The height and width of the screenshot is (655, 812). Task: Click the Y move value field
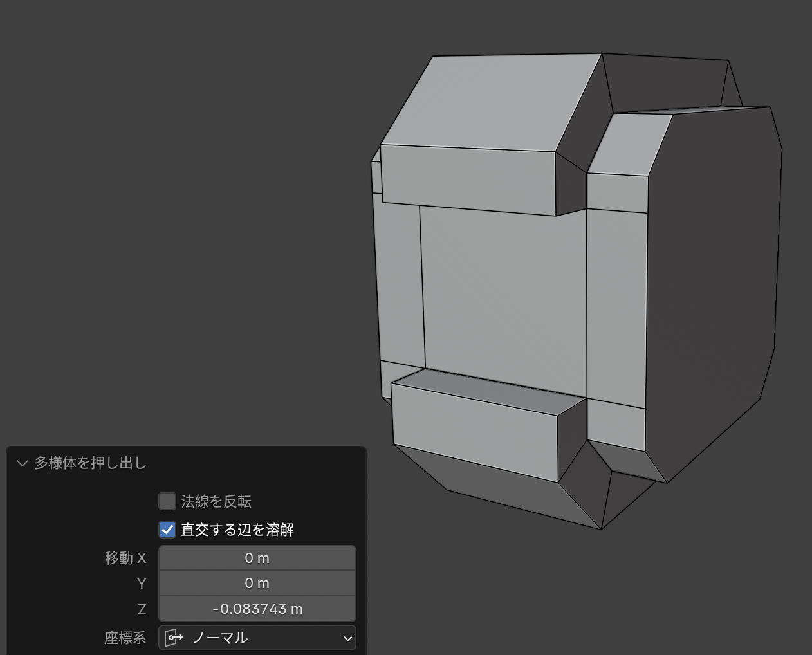click(x=257, y=583)
